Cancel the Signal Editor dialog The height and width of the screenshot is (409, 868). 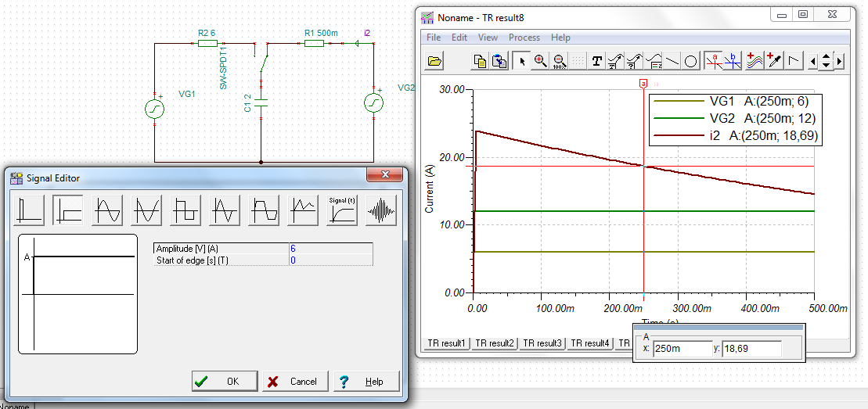coord(294,382)
